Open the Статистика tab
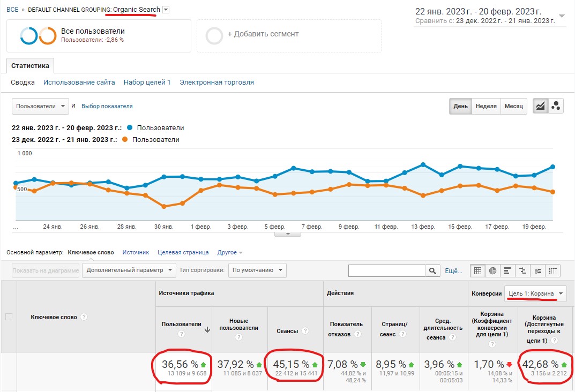The height and width of the screenshot is (392, 575). click(x=30, y=65)
